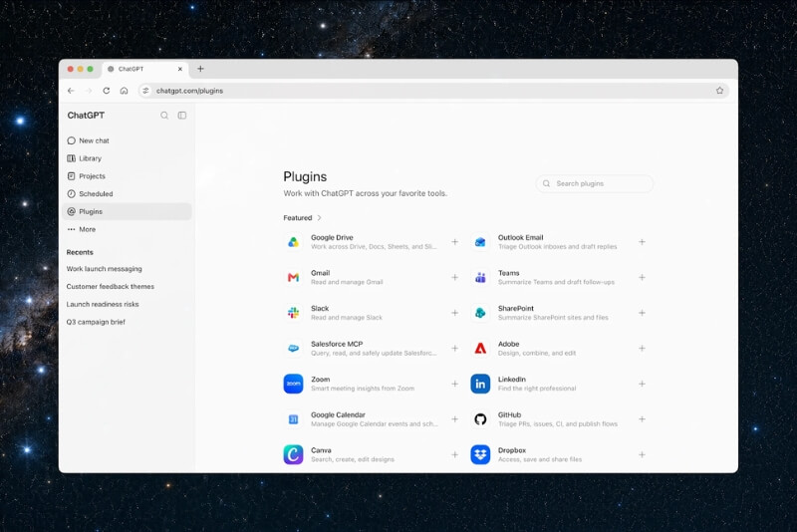Select the ChatGPT browser tab

click(x=145, y=69)
